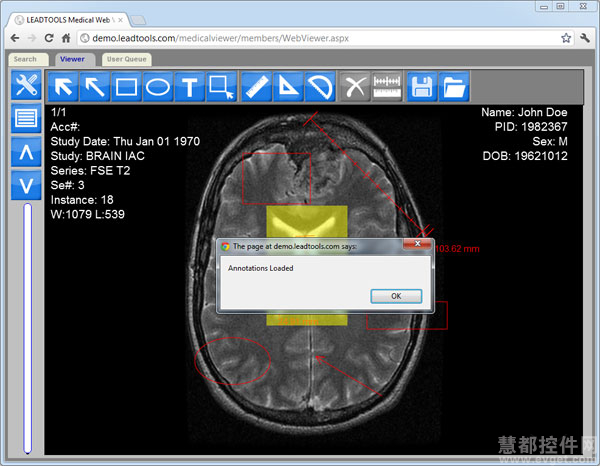
Task: Close the alert dialog with red X
Action: coord(417,244)
